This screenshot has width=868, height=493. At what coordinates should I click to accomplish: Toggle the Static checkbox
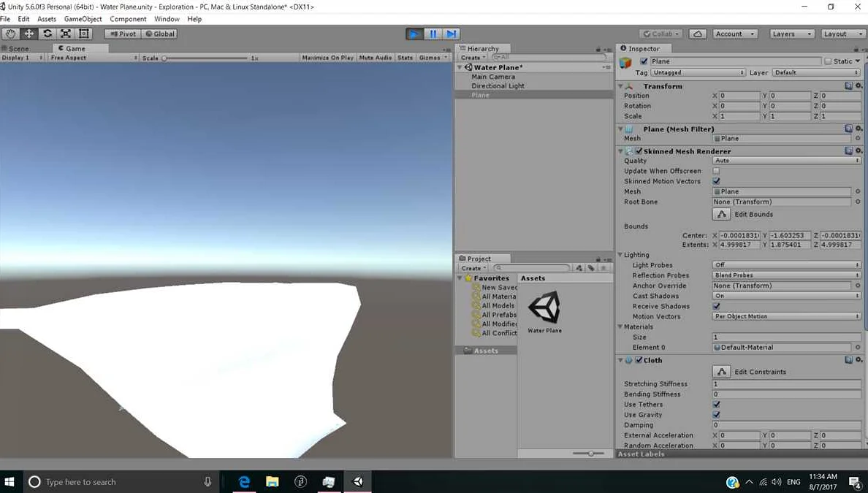point(828,61)
